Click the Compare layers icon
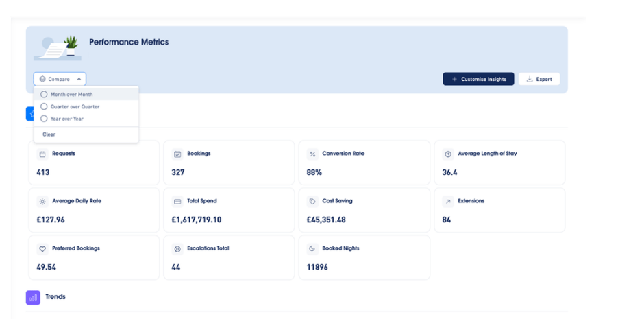This screenshot has width=644, height=319. click(42, 79)
